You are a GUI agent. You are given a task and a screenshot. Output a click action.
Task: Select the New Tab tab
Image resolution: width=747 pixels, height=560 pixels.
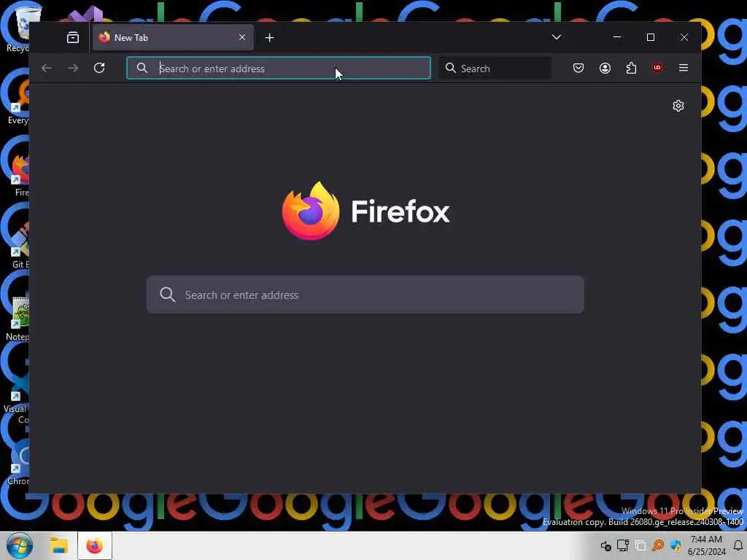pyautogui.click(x=173, y=38)
